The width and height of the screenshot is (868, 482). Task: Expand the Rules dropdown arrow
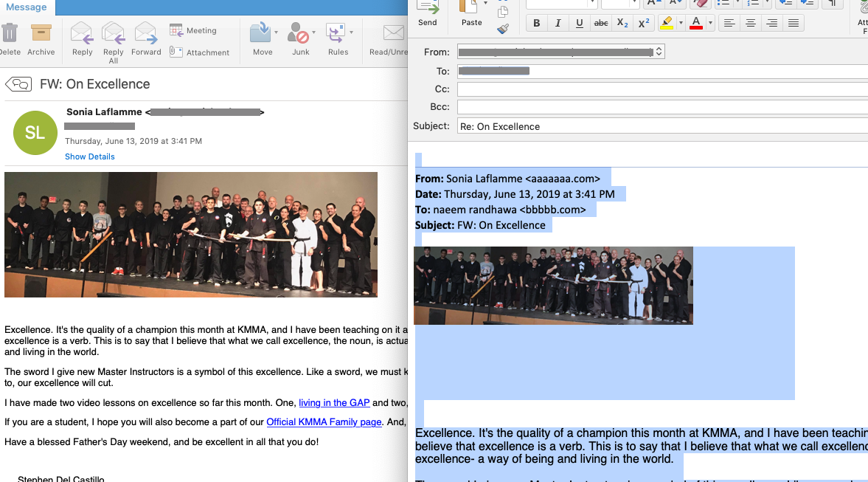pos(351,32)
